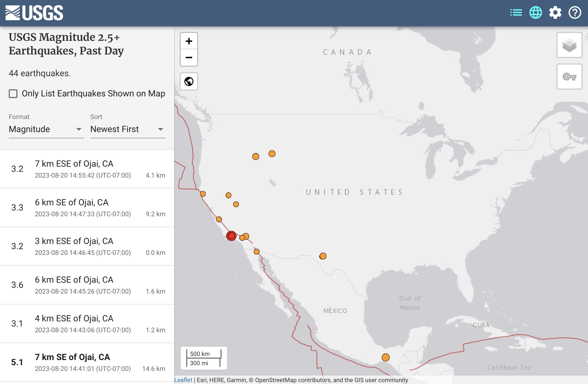This screenshot has height=384, width=588.
Task: Open the Sort Newest First dropdown
Action: tap(128, 129)
